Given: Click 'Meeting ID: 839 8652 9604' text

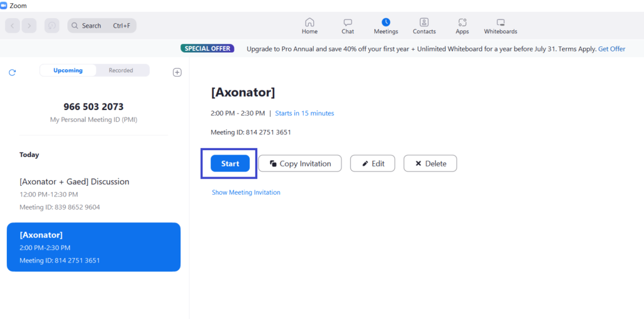Looking at the screenshot, I should point(60,207).
